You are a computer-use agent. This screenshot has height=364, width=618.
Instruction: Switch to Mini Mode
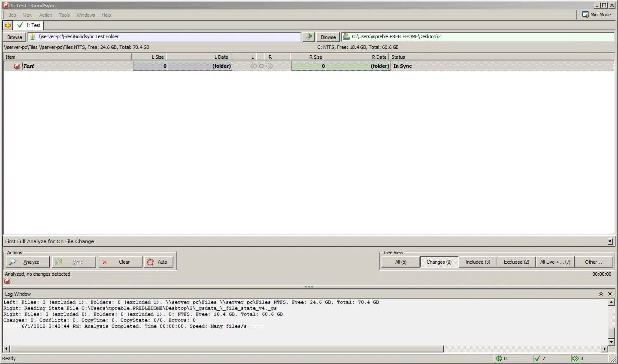click(596, 15)
